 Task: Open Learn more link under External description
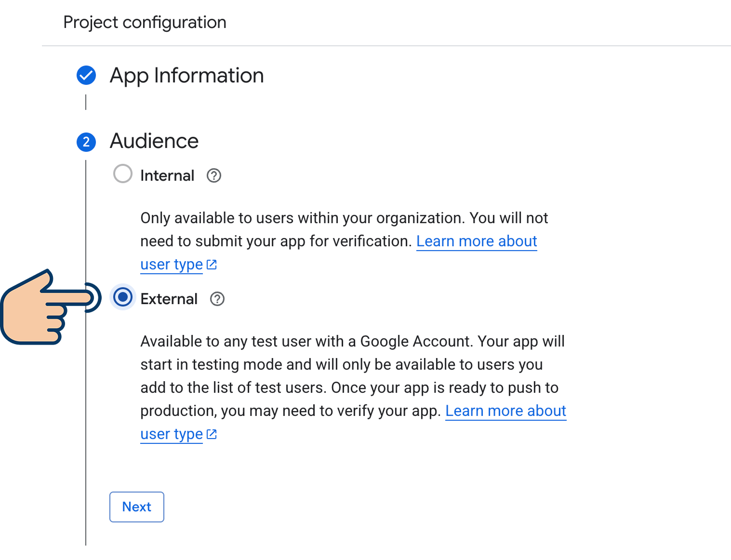[x=353, y=422]
